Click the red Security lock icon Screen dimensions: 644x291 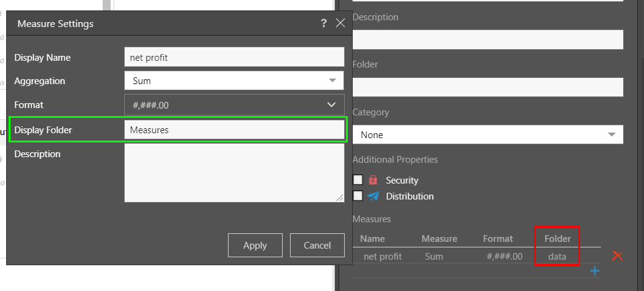(x=373, y=180)
